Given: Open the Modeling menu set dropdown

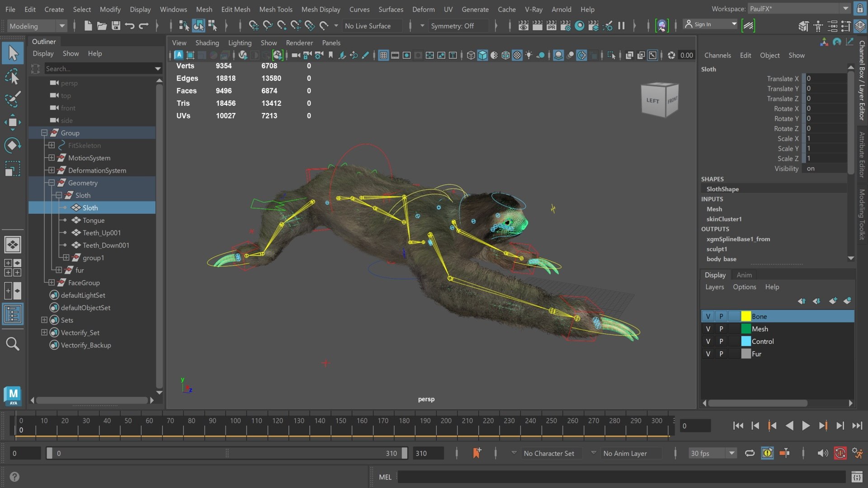Looking at the screenshot, I should [37, 26].
